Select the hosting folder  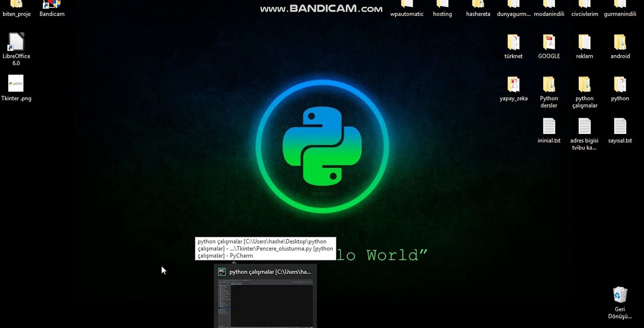tap(442, 9)
